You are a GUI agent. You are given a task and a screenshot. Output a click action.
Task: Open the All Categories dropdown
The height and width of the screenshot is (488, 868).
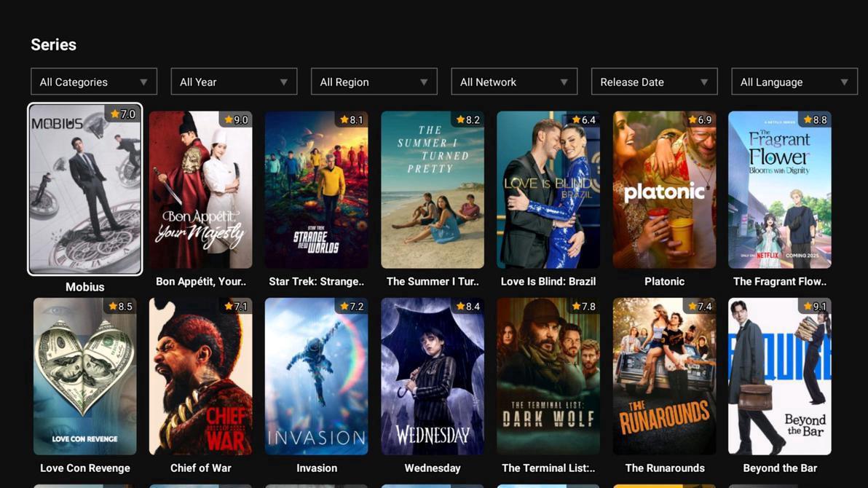coord(93,82)
